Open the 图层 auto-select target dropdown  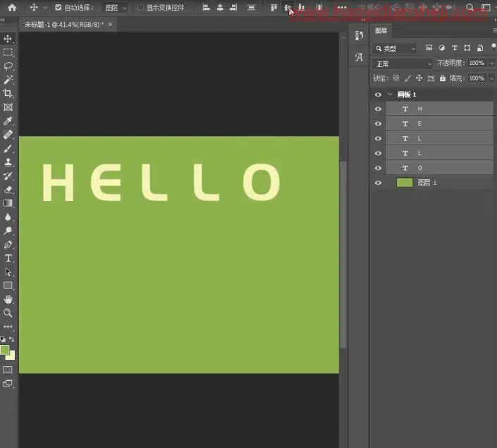116,8
